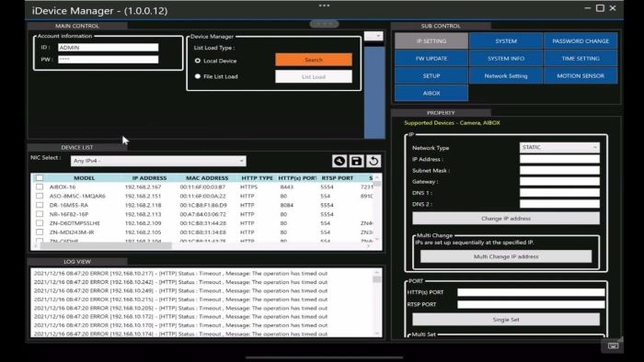Viewport: 644px width, 362px height.
Task: Open the Network Setting tab
Action: coord(506,76)
